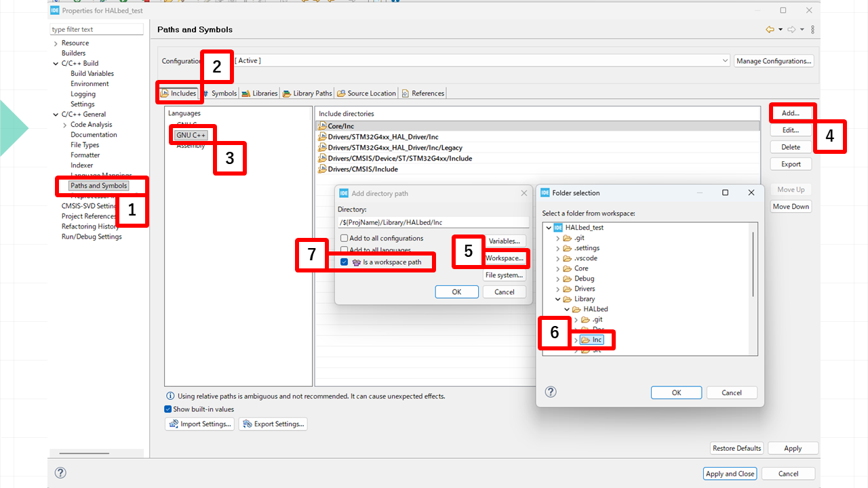Enable Add to all languages
The width and height of the screenshot is (868, 488).
point(344,250)
